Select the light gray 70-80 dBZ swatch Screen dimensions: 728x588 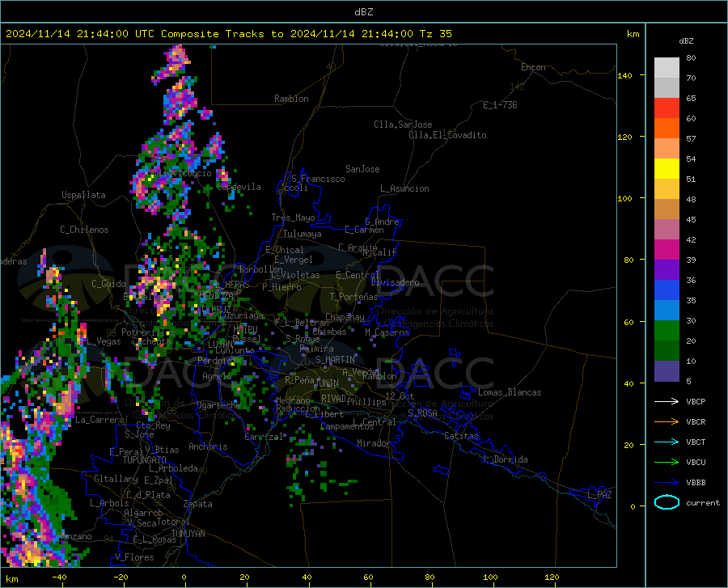[667, 68]
